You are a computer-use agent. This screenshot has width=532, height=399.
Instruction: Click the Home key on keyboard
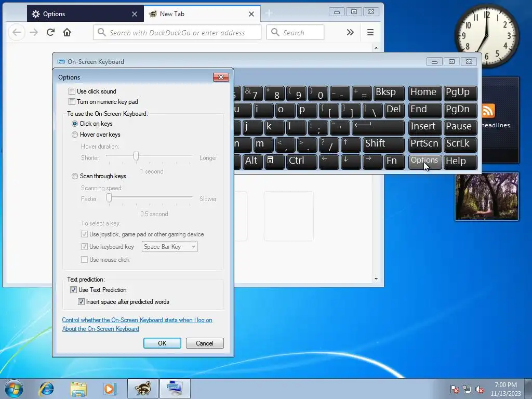coord(425,93)
